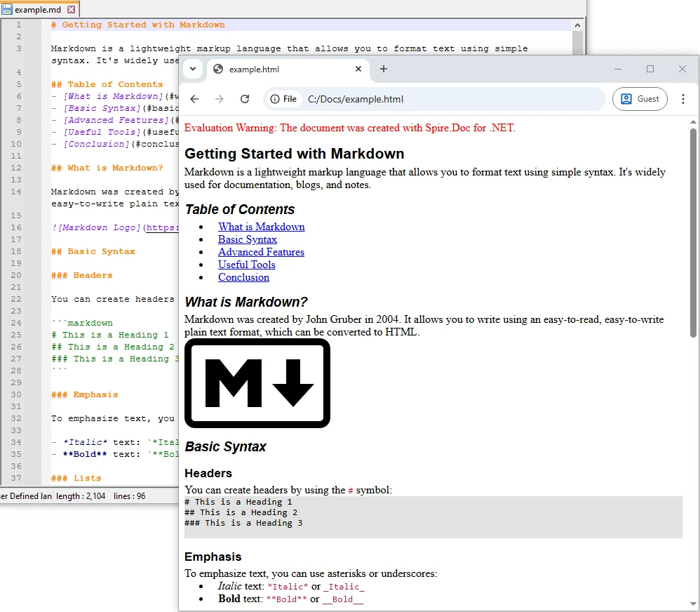
Task: Follow the "Basic Syntax" link
Action: click(x=247, y=239)
